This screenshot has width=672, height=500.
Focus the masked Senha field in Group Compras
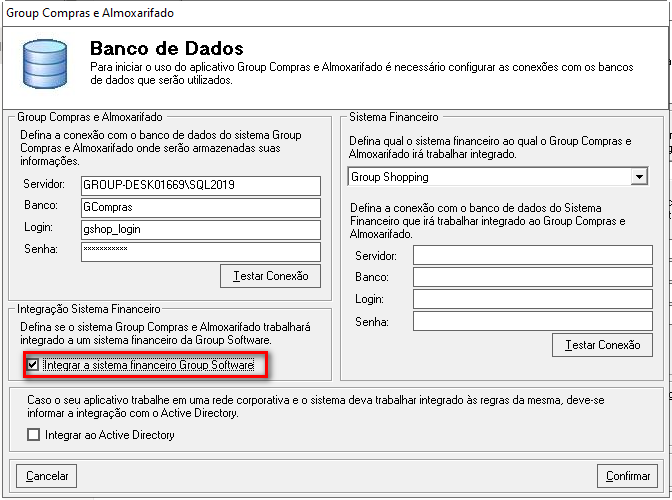pos(201,252)
